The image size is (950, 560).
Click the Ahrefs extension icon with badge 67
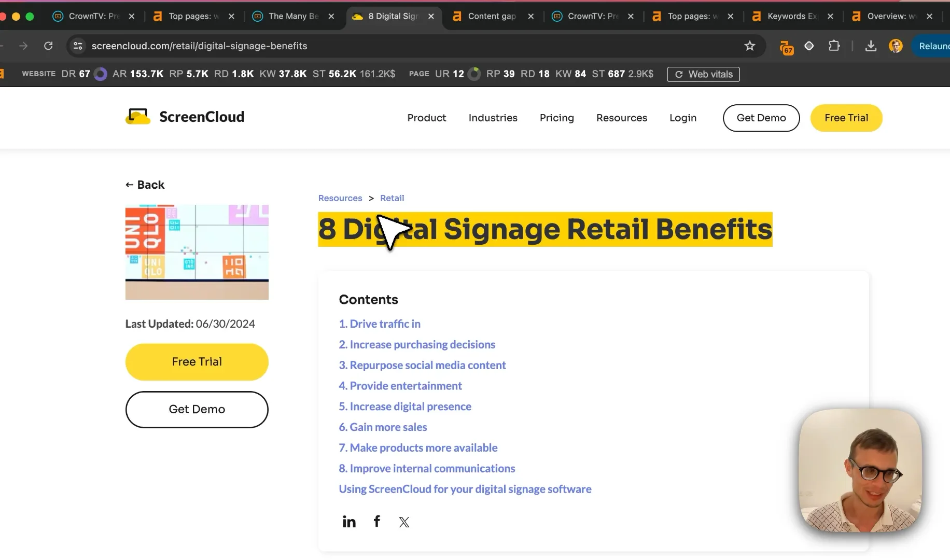(x=786, y=47)
